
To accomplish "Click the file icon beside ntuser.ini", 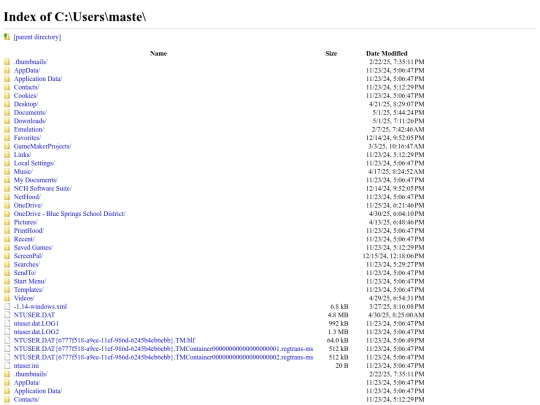I will pyautogui.click(x=7, y=366).
